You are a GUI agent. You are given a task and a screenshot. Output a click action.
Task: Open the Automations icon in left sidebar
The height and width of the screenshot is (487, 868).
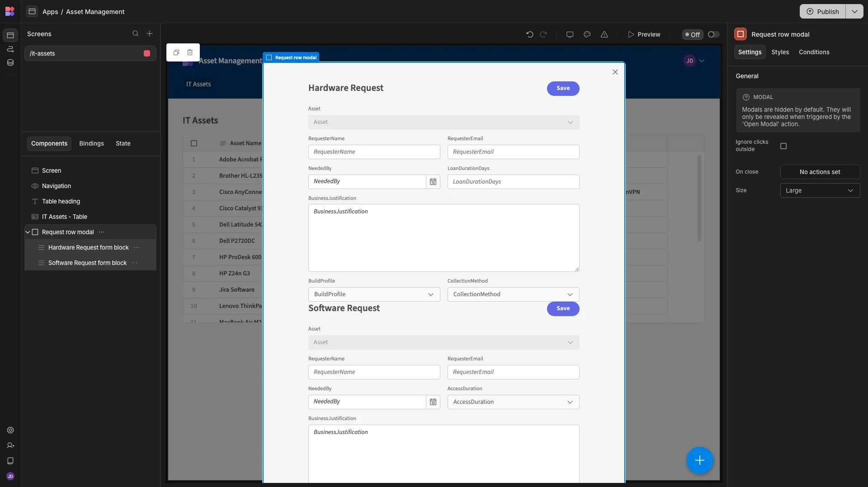pyautogui.click(x=10, y=49)
